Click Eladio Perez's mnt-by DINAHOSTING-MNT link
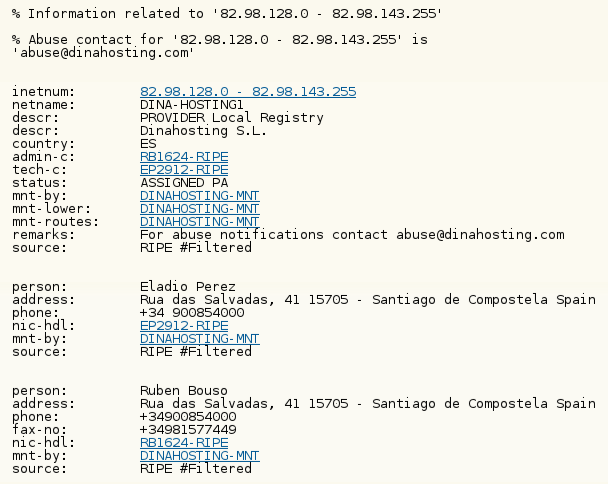The height and width of the screenshot is (484, 608). point(199,339)
